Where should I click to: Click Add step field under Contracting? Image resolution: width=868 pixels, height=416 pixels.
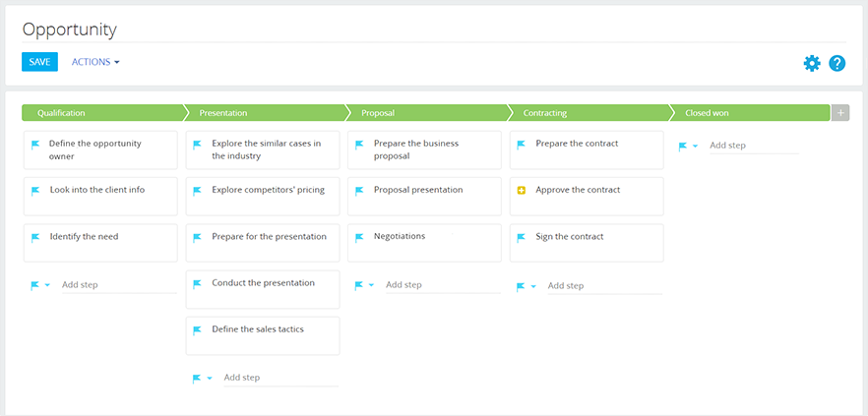click(x=604, y=286)
